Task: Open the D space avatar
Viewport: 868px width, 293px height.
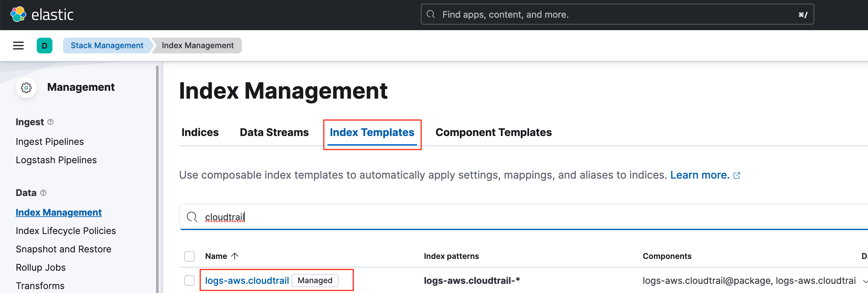Action: (45, 46)
